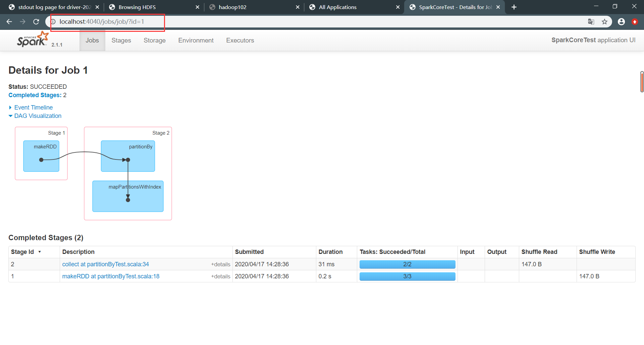Click the 3/3 tasks progress bar

(x=407, y=276)
